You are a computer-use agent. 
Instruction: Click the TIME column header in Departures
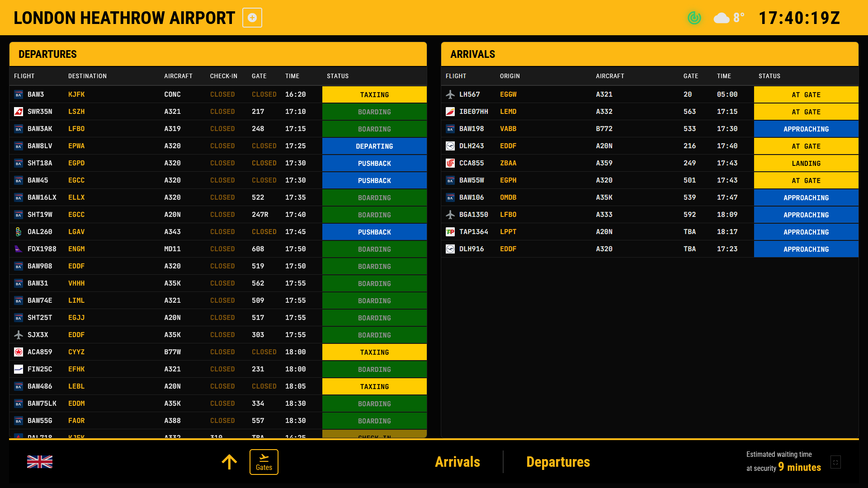(x=292, y=76)
